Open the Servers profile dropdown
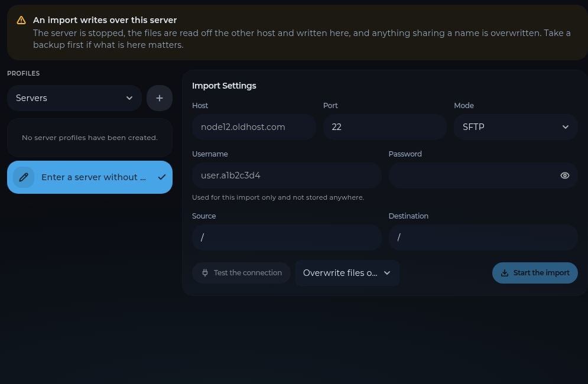 (x=74, y=98)
